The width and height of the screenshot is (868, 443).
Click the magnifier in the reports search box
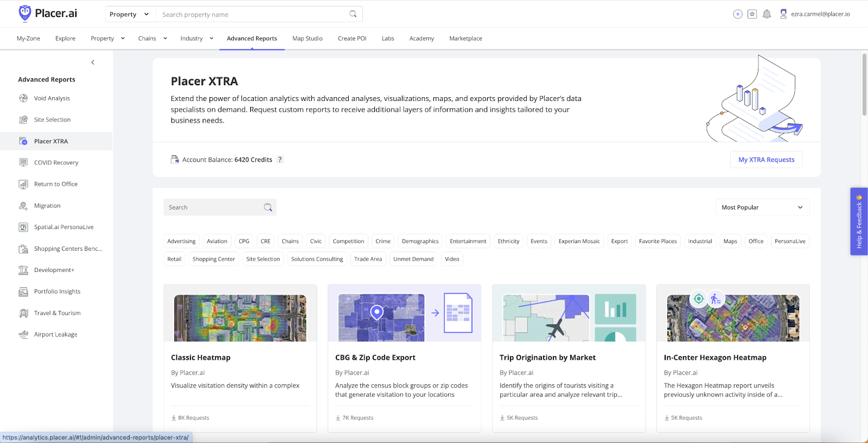268,207
